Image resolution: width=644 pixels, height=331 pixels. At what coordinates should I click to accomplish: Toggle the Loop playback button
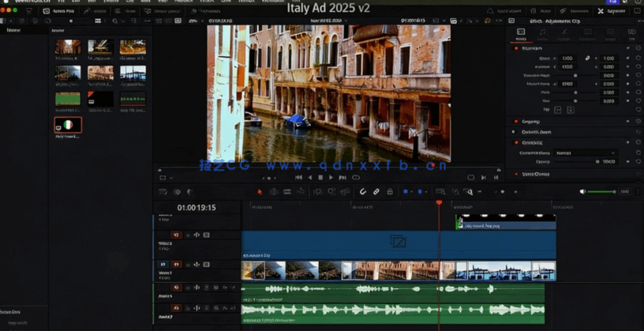pyautogui.click(x=356, y=178)
